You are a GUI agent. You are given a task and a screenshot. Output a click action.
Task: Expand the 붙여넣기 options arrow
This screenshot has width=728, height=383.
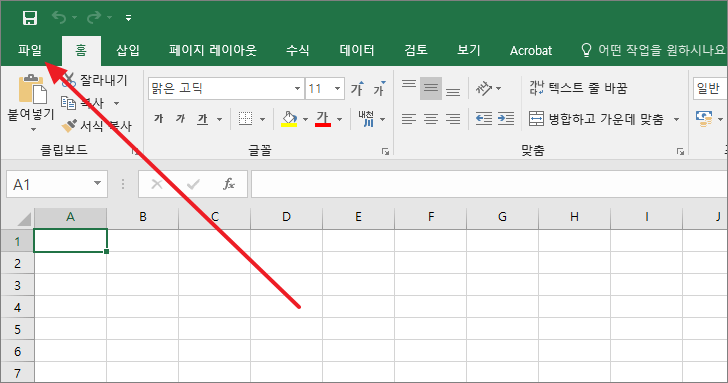33,130
